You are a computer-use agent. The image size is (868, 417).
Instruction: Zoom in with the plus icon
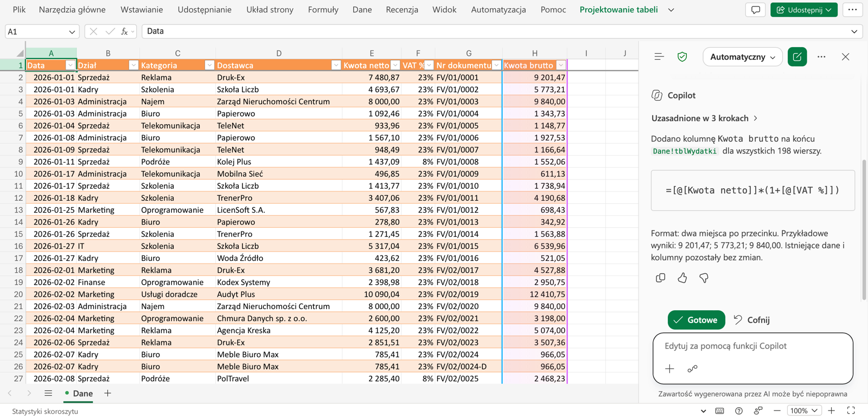[831, 410]
